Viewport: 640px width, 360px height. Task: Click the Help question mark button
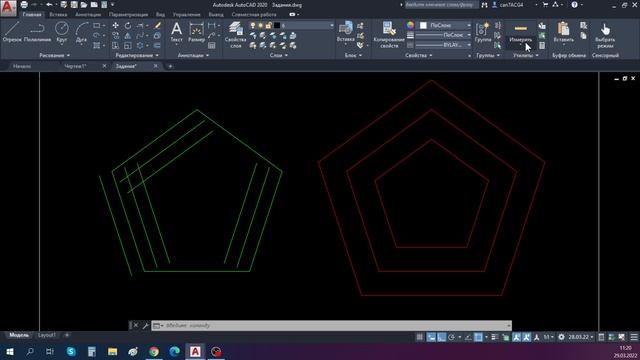[x=574, y=5]
